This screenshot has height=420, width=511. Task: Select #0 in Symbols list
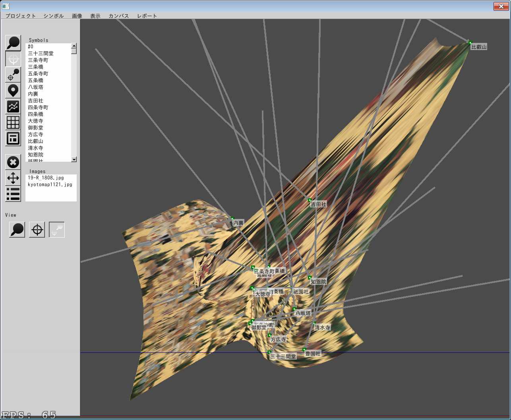point(31,46)
